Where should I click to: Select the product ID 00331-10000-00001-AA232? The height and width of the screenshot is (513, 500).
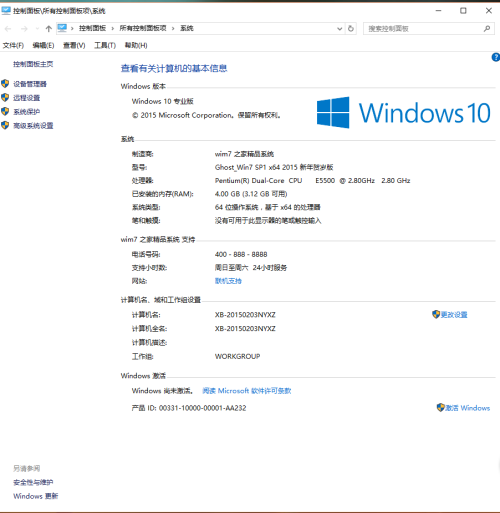click(x=202, y=408)
